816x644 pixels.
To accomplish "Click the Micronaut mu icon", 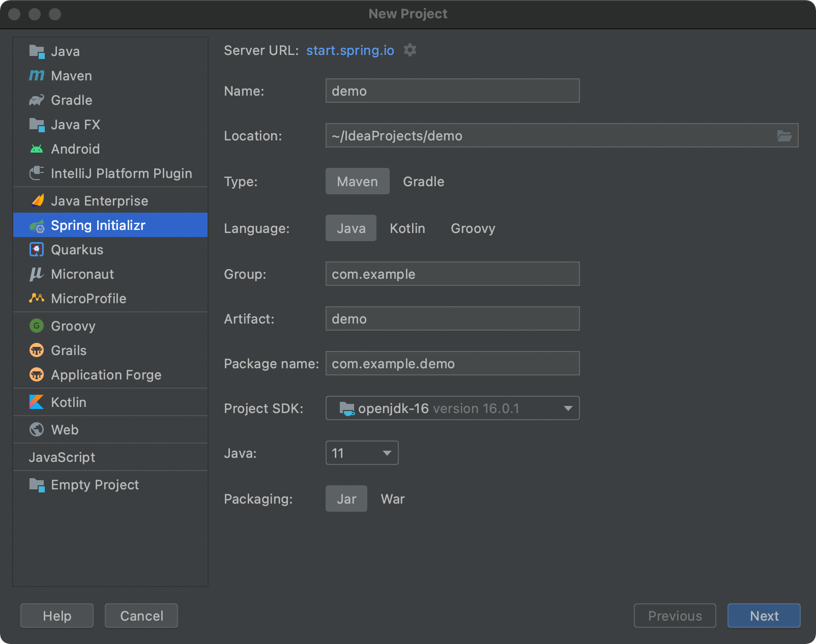I will 36,274.
